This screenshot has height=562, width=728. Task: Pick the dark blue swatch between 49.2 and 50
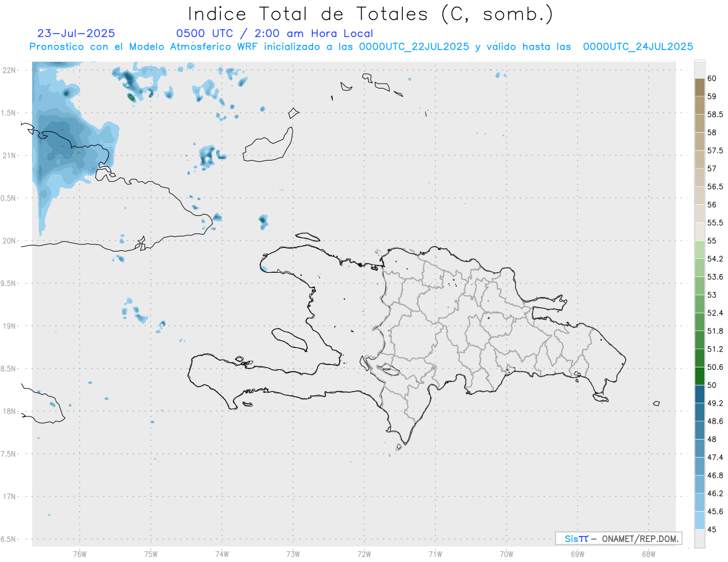click(x=699, y=394)
